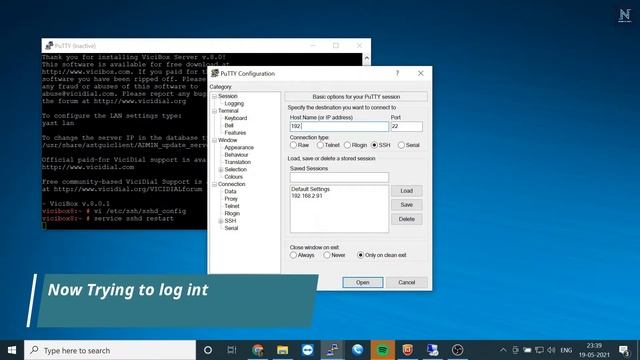The height and width of the screenshot is (360, 640).
Task: Select Serial in the category tree
Action: [x=231, y=229]
